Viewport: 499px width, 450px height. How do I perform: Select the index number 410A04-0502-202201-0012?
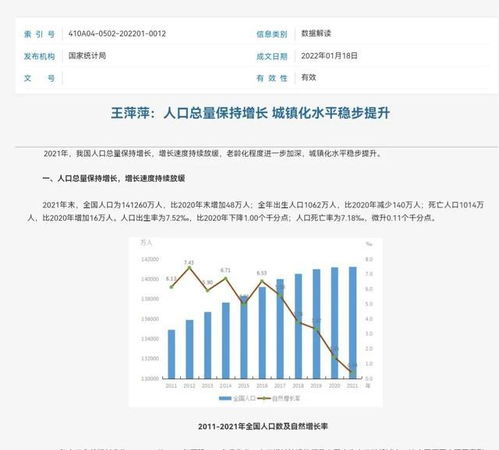click(117, 34)
